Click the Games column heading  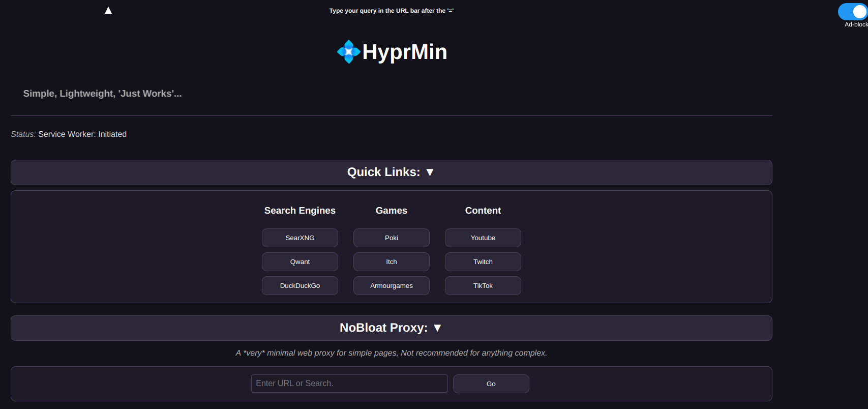[x=391, y=211]
